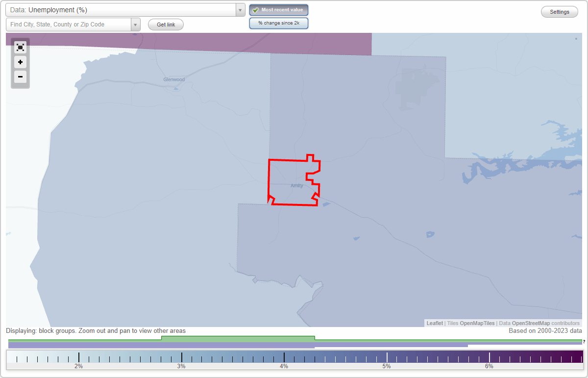Image resolution: width=588 pixels, height=378 pixels.
Task: Click the Amity label on map
Action: pyautogui.click(x=297, y=186)
